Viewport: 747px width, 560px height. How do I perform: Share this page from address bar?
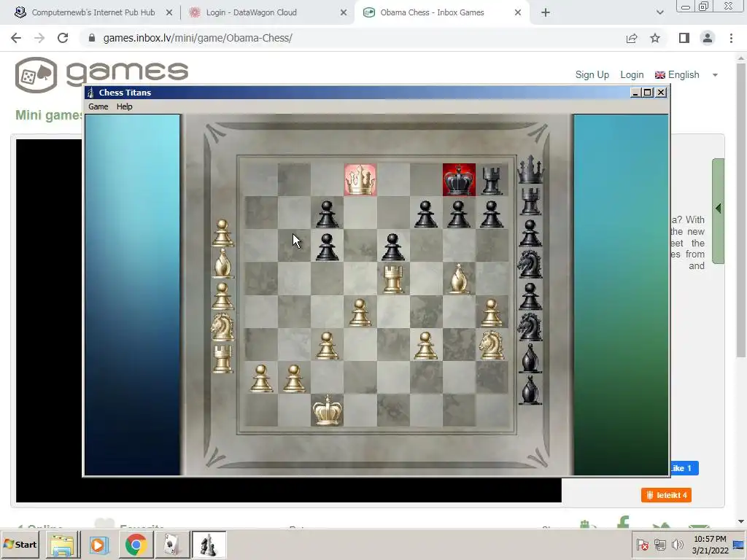coord(632,38)
